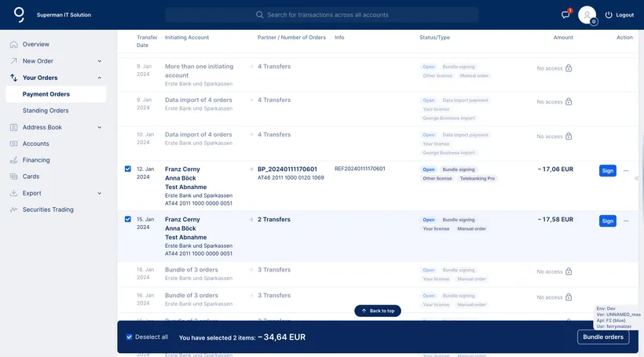Uncheck the 15. Jan 2024 order checkbox
This screenshot has height=357, width=644.
point(128,219)
